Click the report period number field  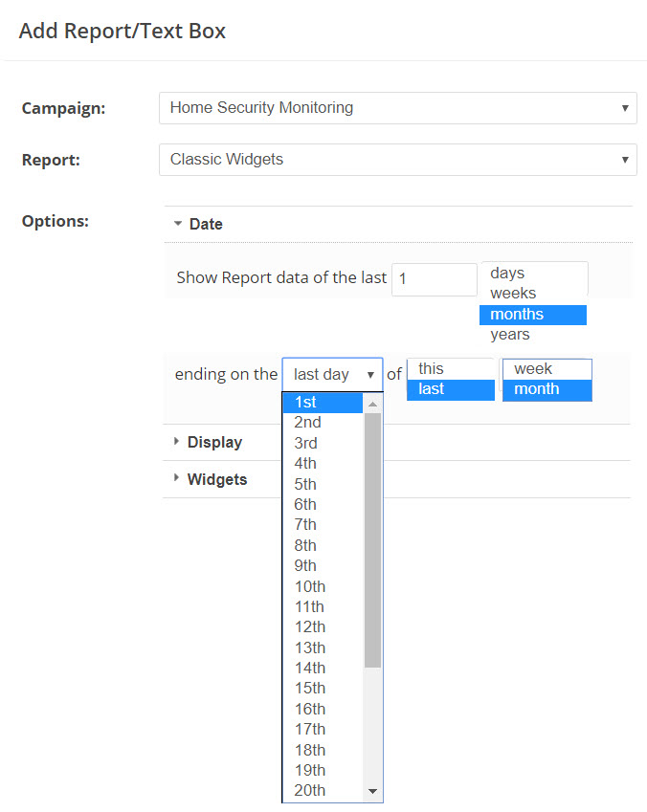click(434, 279)
